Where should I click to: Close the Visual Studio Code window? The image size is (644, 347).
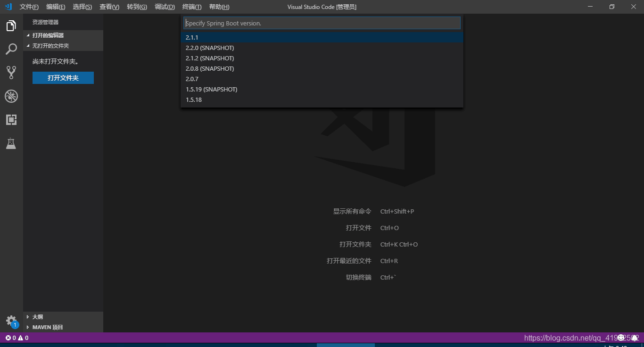click(x=634, y=7)
